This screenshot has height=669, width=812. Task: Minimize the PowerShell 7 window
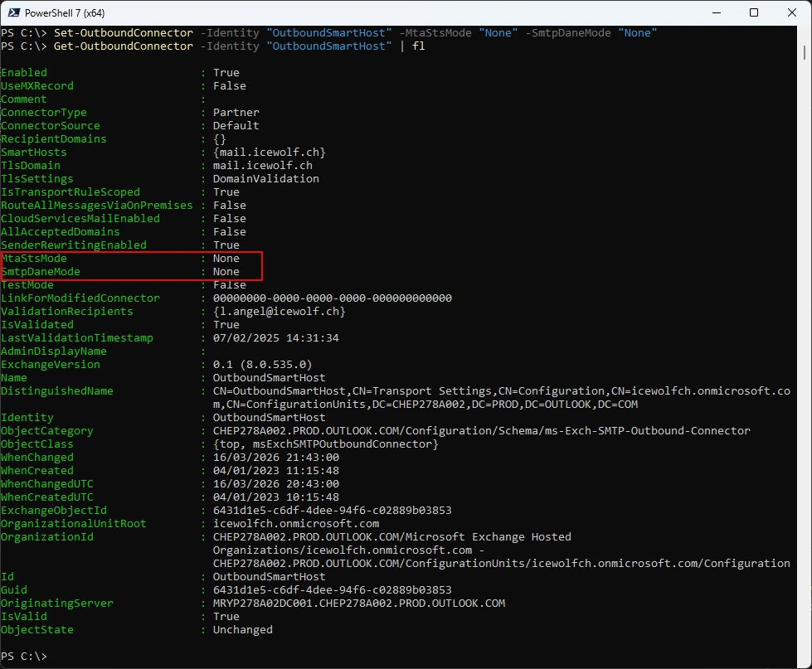click(x=716, y=12)
